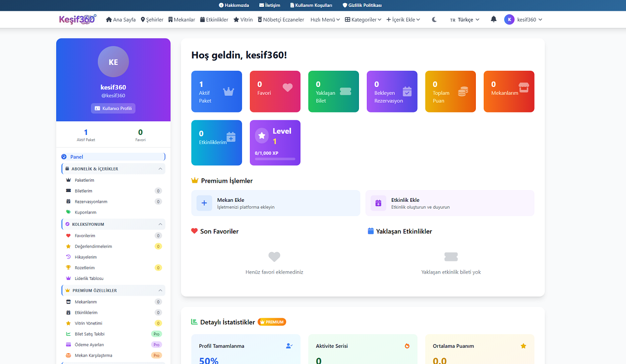Click the Etkinlik Ekle calendar icon

(379, 203)
